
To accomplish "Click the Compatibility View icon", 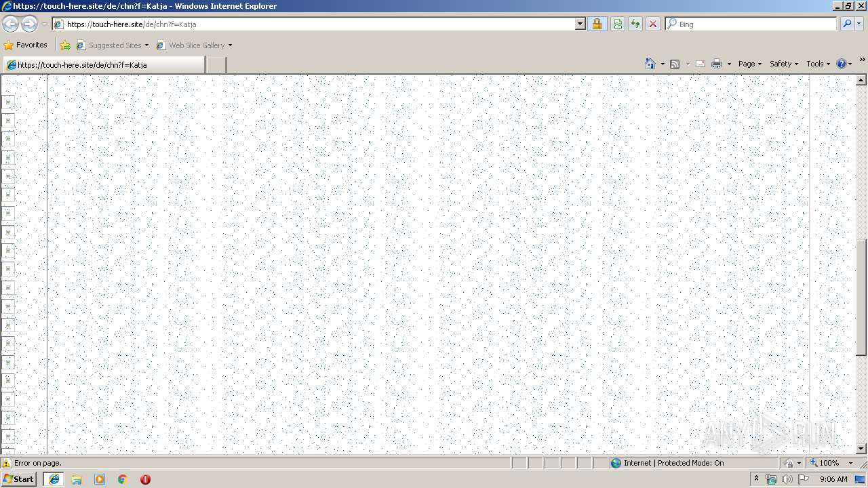I will (618, 24).
